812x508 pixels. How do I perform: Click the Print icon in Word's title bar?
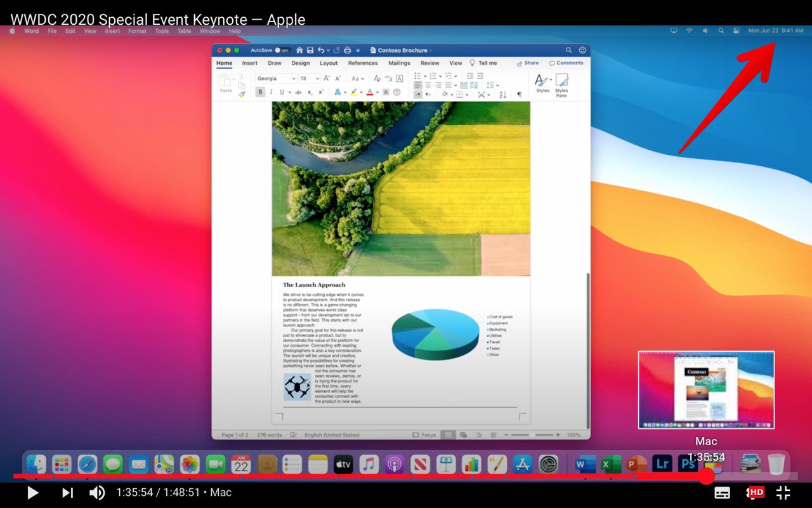347,50
